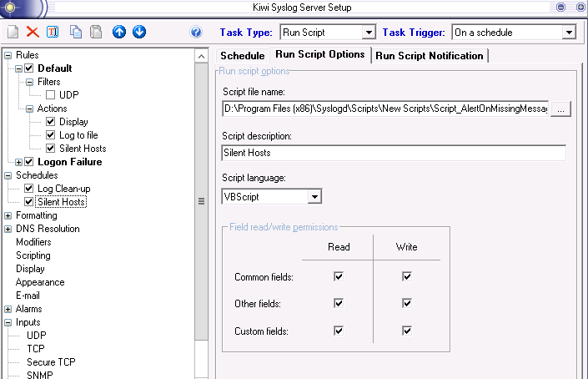Expand the Alarms node
This screenshot has height=379, width=588.
coord(8,309)
